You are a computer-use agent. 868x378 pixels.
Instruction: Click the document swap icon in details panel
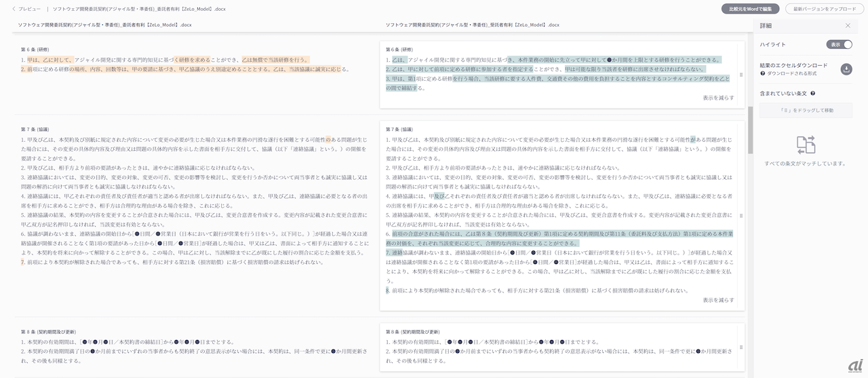point(806,145)
